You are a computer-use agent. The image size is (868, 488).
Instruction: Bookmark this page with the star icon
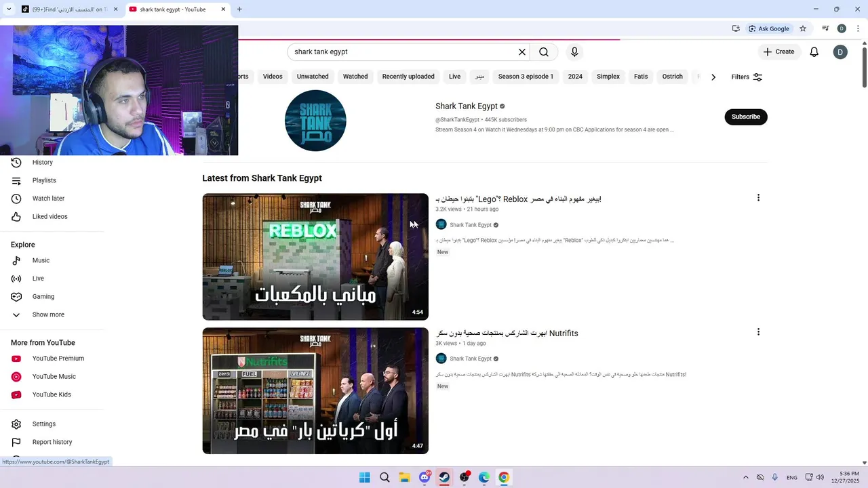point(803,28)
